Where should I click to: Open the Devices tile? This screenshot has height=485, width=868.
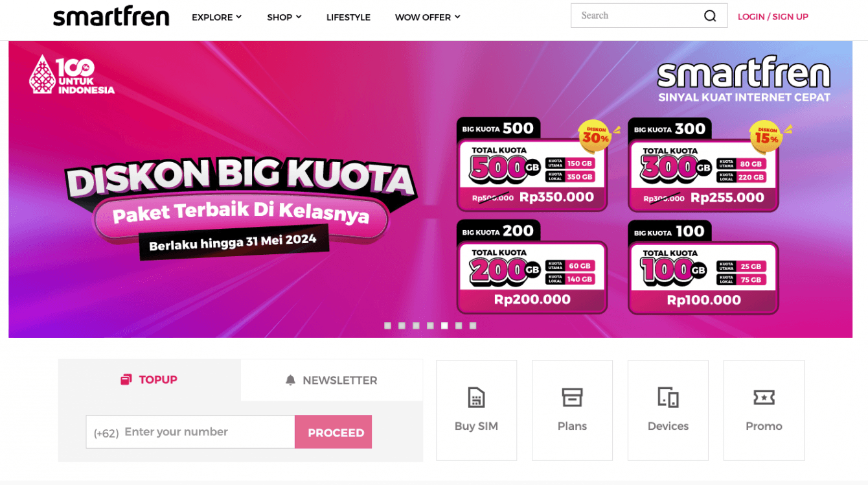[668, 410]
